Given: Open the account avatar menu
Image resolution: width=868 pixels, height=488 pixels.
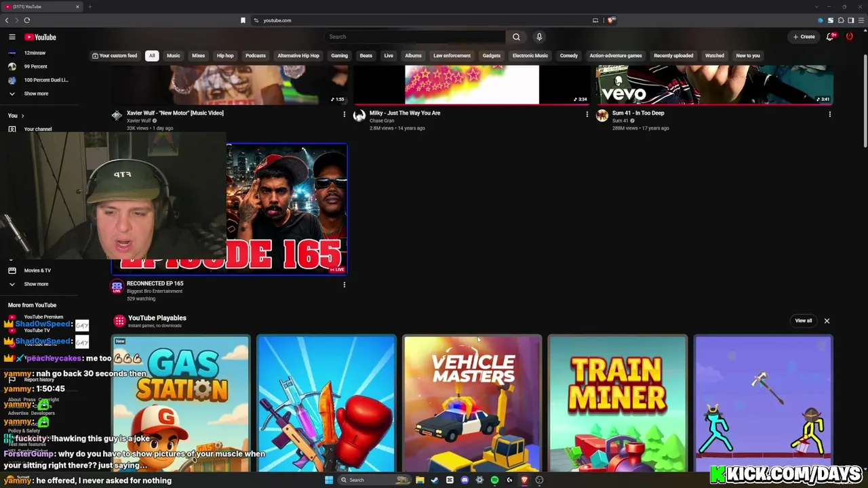Looking at the screenshot, I should pos(849,37).
